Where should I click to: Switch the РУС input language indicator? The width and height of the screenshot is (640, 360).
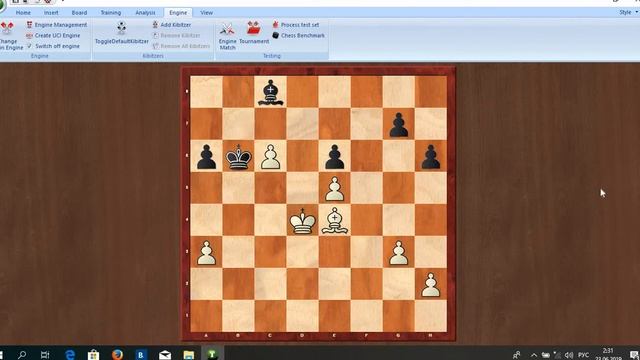click(584, 355)
